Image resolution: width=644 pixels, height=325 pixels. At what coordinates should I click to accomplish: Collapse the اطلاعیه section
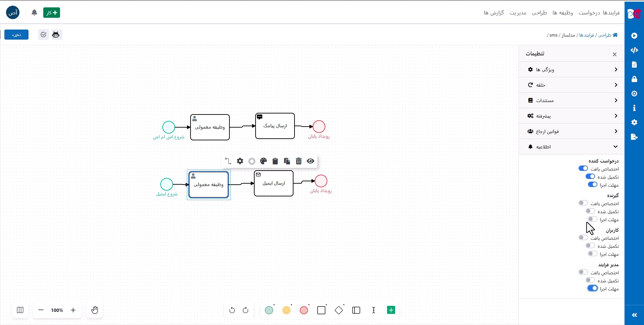[x=572, y=147]
